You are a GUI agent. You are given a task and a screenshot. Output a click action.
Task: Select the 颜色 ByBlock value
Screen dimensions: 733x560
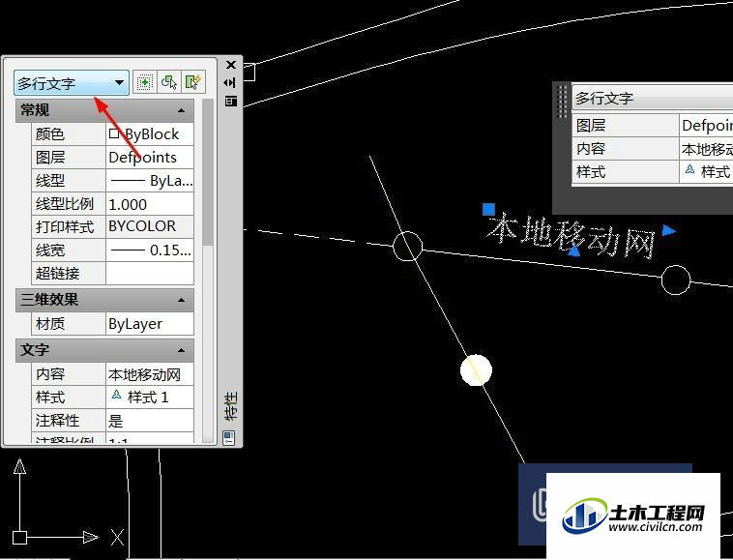(x=150, y=134)
